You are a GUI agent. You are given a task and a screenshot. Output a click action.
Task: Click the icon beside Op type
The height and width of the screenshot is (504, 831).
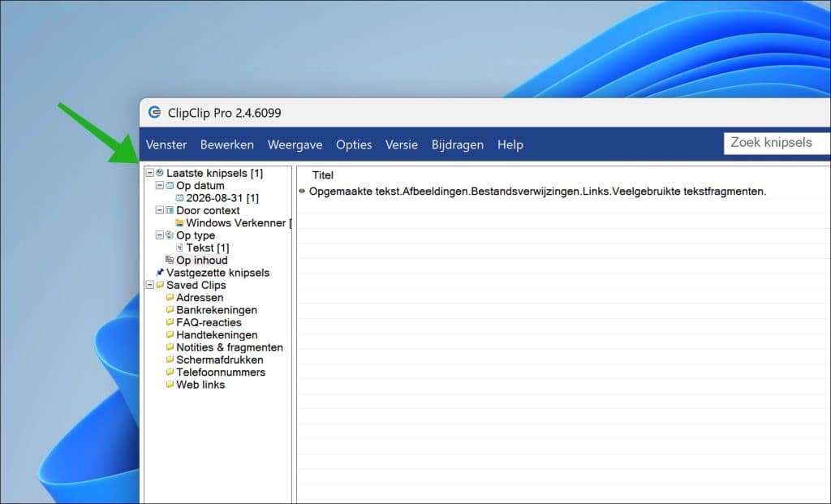pos(170,235)
